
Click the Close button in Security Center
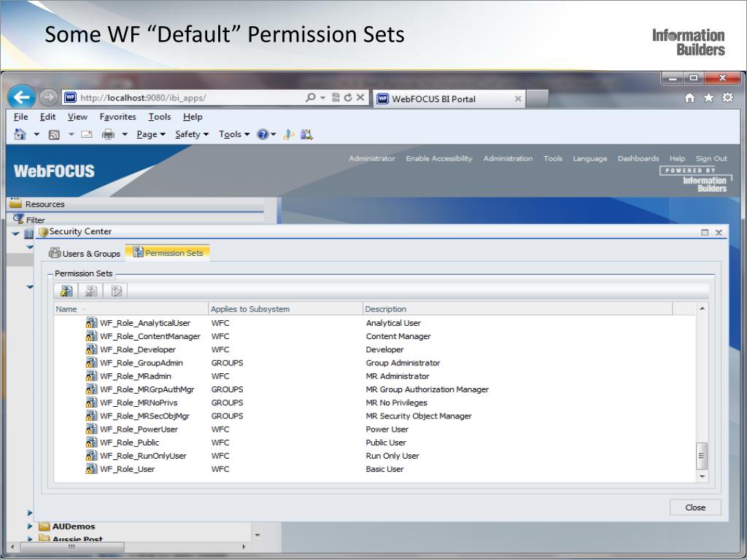pyautogui.click(x=695, y=507)
